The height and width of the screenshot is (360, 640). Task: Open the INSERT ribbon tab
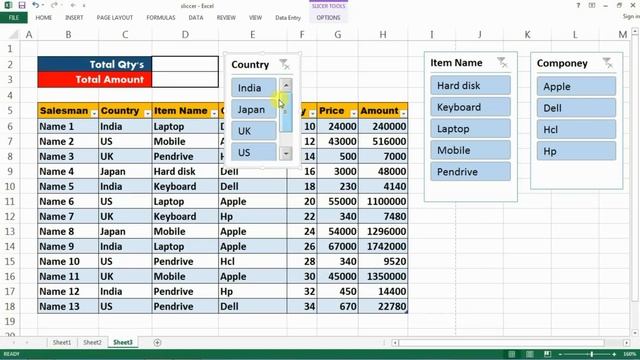pyautogui.click(x=74, y=18)
